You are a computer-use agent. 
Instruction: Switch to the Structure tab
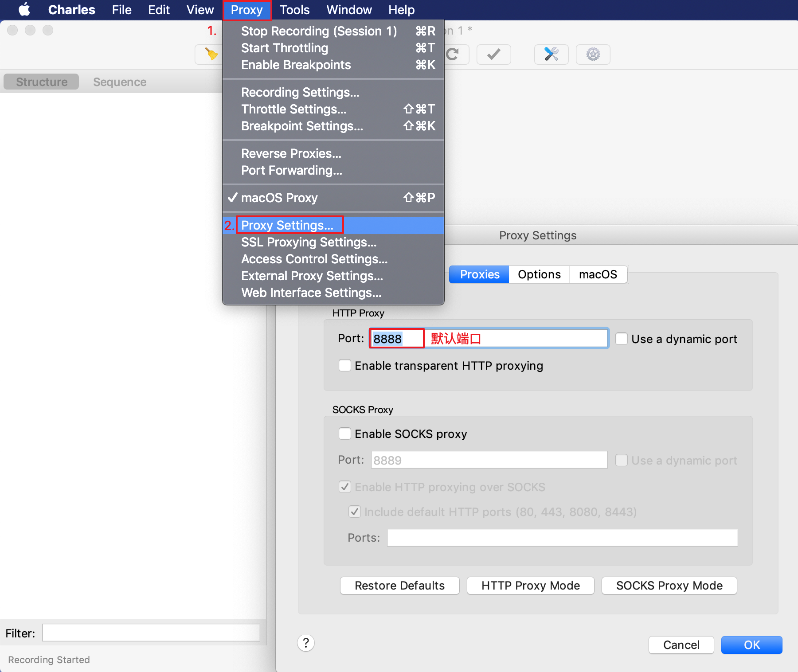click(41, 82)
